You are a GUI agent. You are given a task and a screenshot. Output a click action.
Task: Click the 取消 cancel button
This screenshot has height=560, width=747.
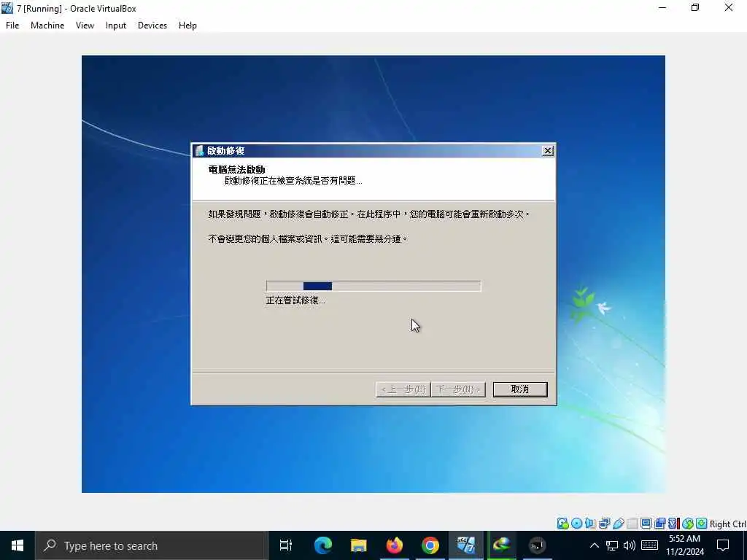[x=520, y=389]
